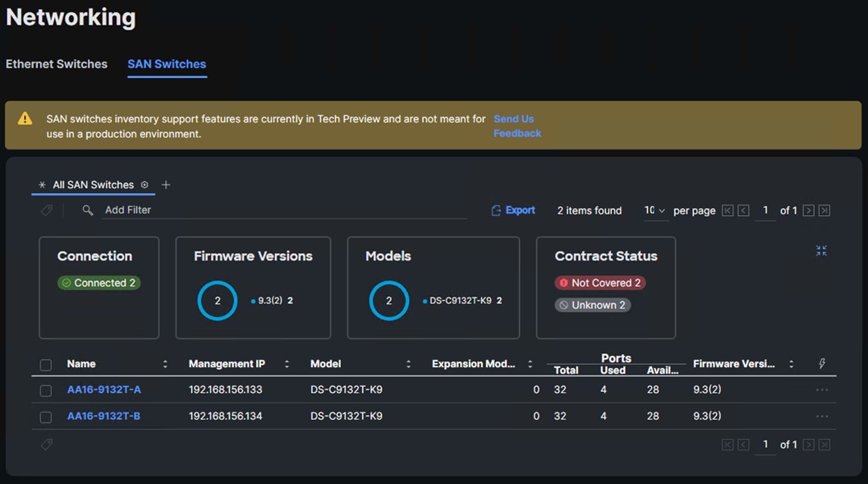
Task: Click the collapse widgets icon
Action: pyautogui.click(x=821, y=251)
